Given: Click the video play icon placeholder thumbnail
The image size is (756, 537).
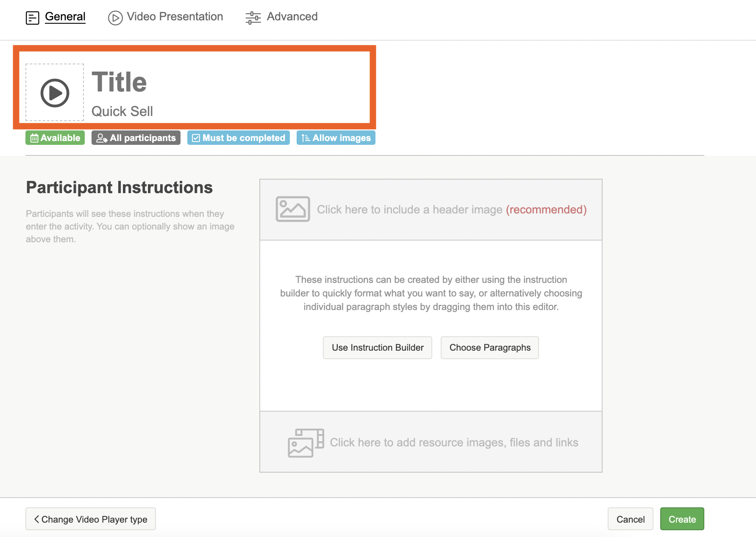Looking at the screenshot, I should point(55,93).
